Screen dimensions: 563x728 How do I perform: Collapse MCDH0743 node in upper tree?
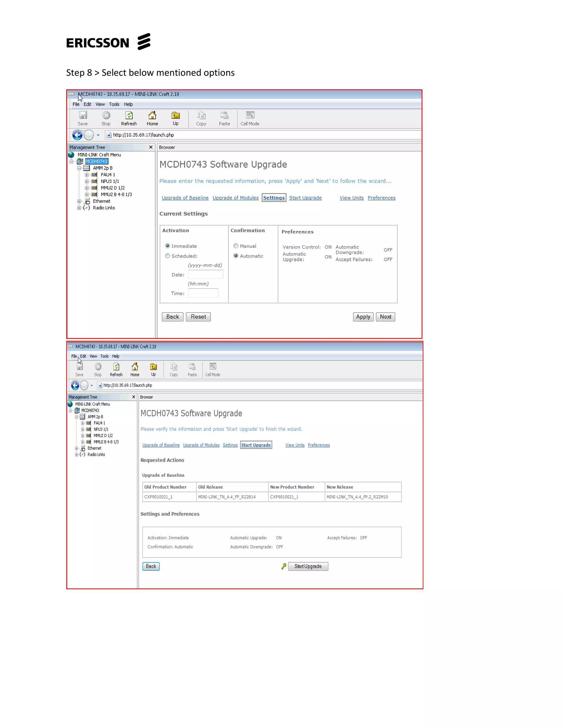tap(71, 162)
